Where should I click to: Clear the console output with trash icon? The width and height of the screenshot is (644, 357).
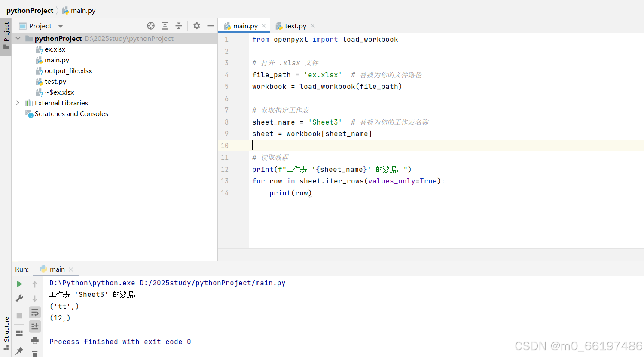click(35, 353)
